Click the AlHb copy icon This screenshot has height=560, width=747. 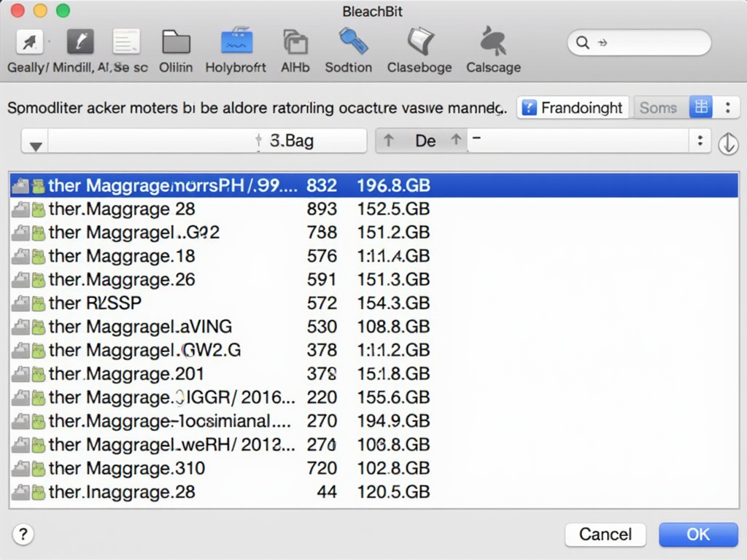(x=295, y=42)
